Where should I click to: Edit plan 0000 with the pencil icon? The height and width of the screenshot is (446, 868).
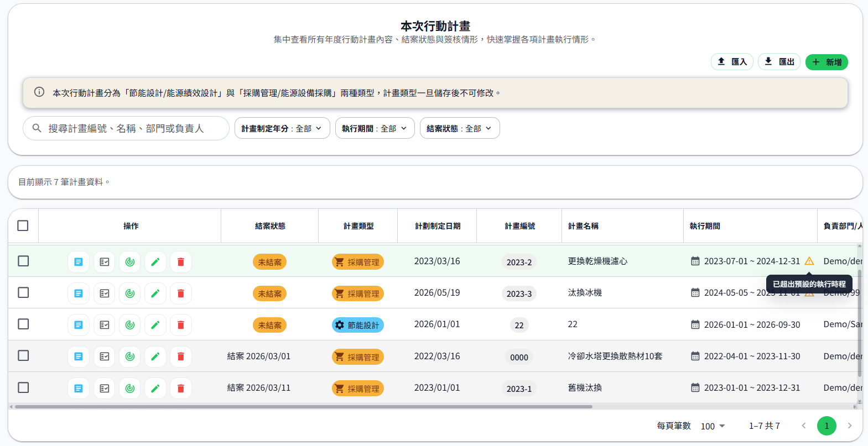(x=155, y=357)
